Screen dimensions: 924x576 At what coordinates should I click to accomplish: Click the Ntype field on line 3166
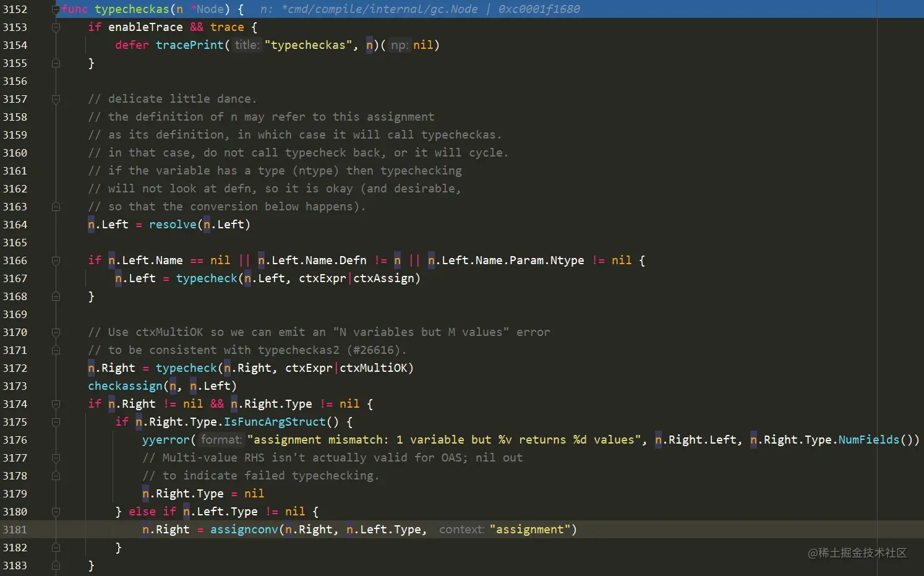[567, 260]
